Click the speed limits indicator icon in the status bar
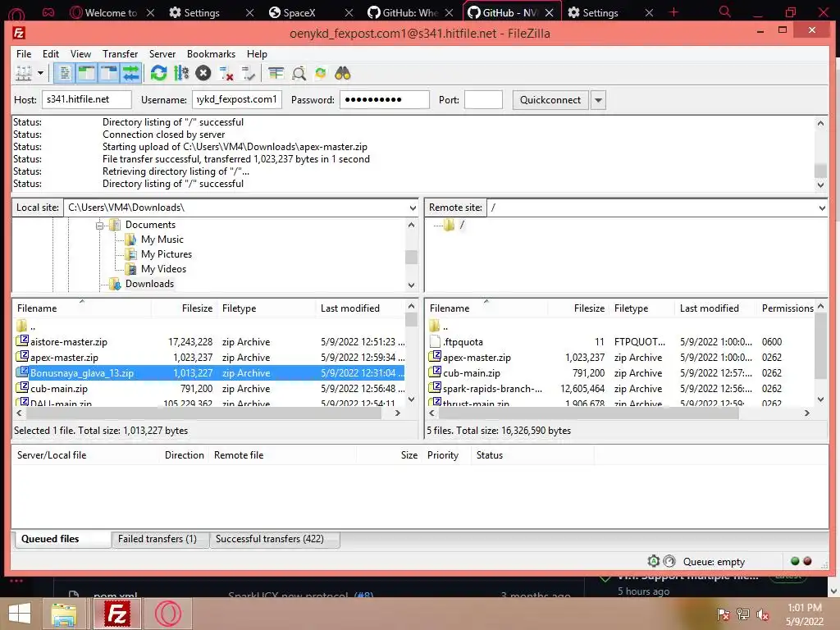The image size is (840, 630). coord(669,561)
